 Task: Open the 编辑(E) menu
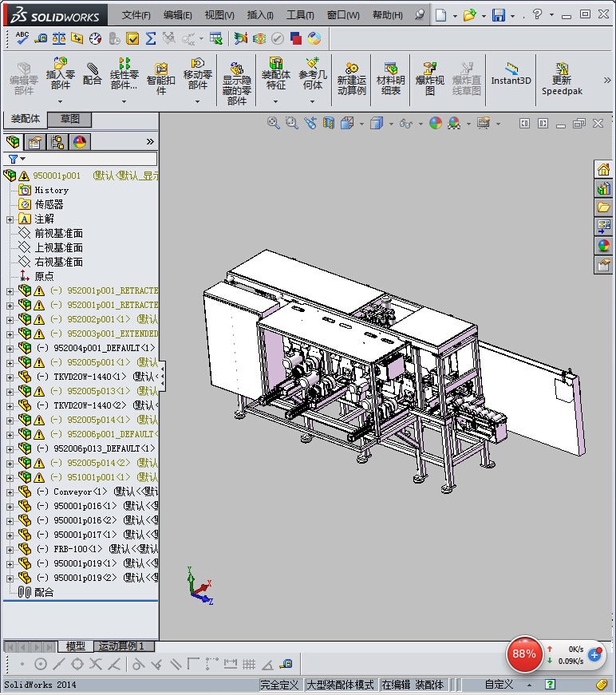coord(177,15)
